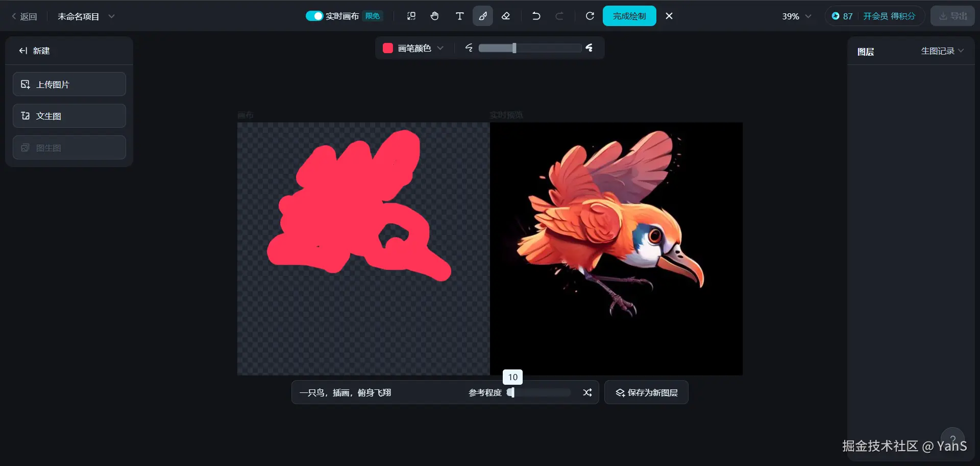Click the 参考程度 label
This screenshot has width=980, height=466.
tap(485, 392)
